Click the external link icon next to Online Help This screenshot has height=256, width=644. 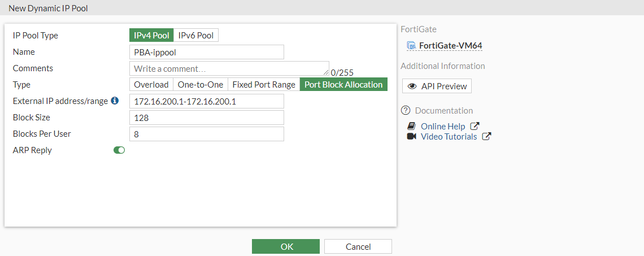point(475,127)
